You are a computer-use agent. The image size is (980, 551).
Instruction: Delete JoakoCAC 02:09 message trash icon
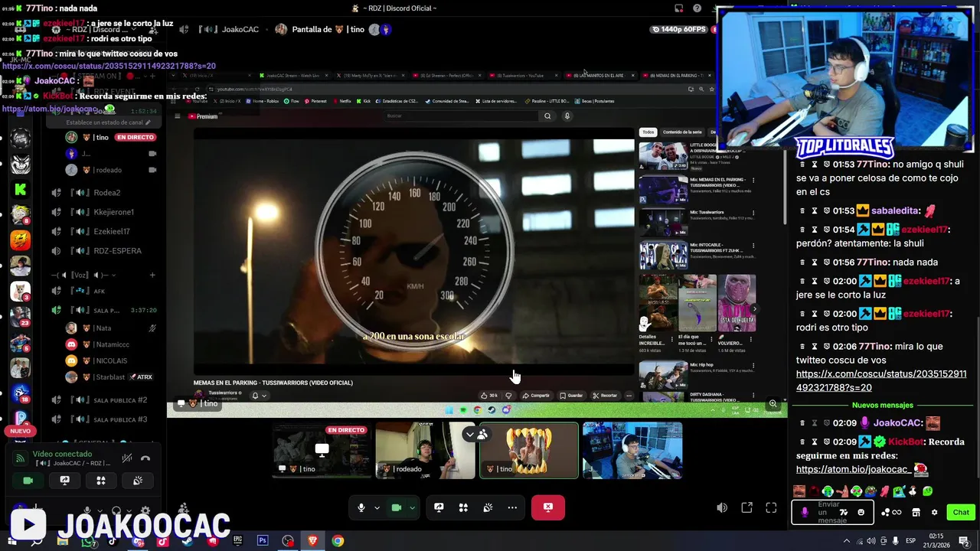click(x=802, y=422)
